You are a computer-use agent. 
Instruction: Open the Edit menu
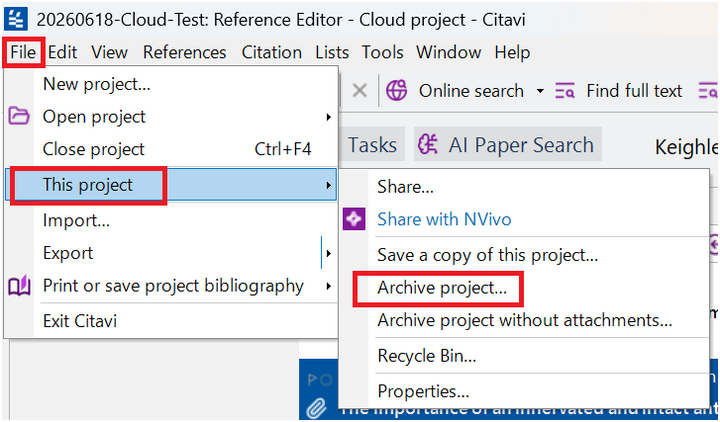62,52
